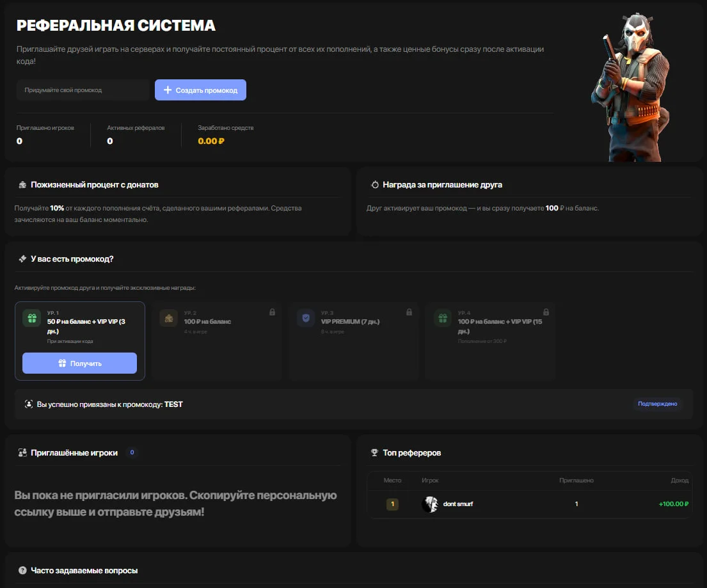Viewport: 707px width, 588px height.
Task: Focus the Придумайте свой промокод input field
Action: pos(83,90)
